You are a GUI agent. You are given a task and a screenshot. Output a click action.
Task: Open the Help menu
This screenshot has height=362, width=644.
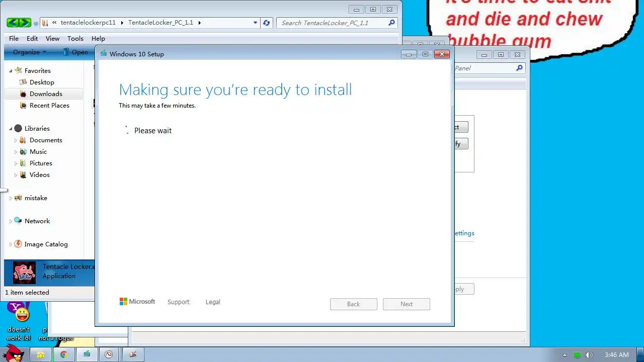coord(98,38)
